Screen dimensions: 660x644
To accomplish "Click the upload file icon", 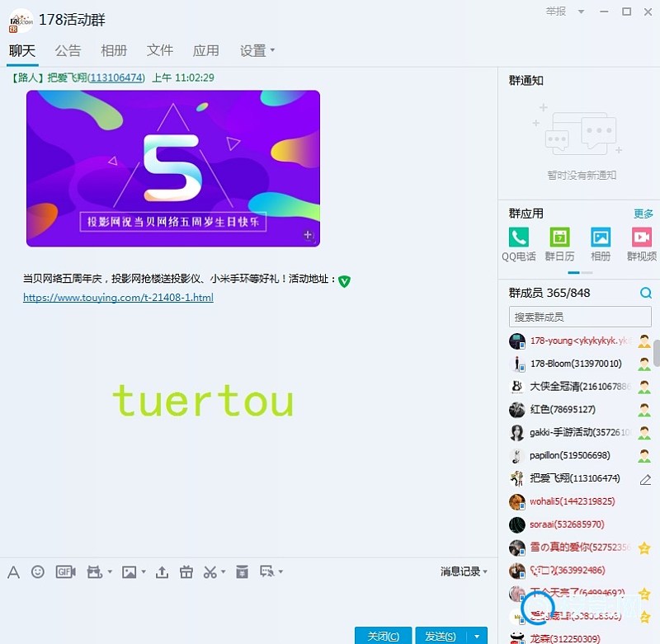I will tap(162, 571).
